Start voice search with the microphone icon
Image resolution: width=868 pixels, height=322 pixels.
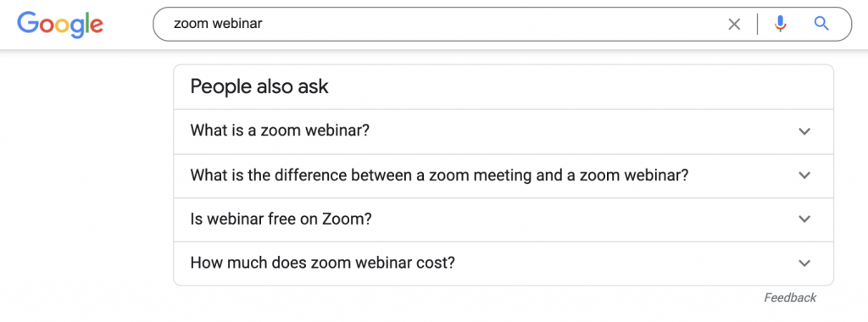[781, 24]
